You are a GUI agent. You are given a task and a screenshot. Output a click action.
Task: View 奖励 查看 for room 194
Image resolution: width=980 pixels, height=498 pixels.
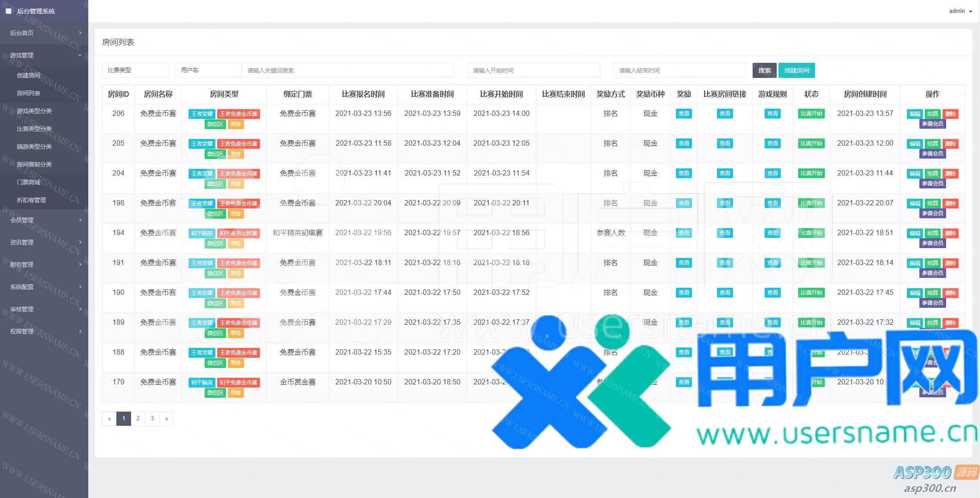click(x=684, y=233)
